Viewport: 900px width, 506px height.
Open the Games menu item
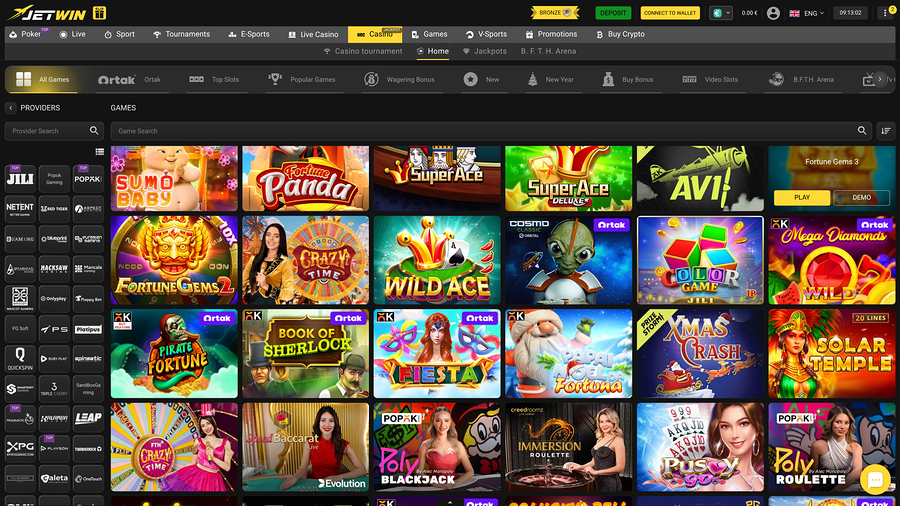[x=429, y=34]
